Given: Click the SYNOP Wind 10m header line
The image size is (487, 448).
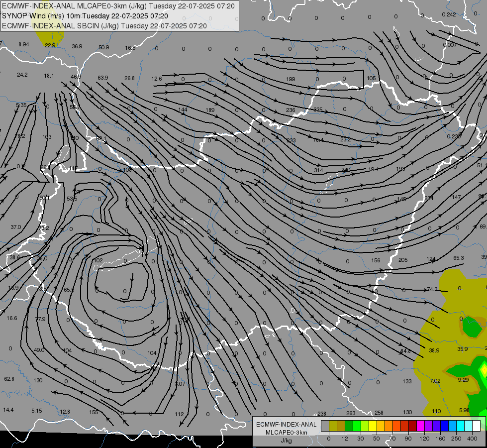Looking at the screenshot, I should (x=85, y=16).
